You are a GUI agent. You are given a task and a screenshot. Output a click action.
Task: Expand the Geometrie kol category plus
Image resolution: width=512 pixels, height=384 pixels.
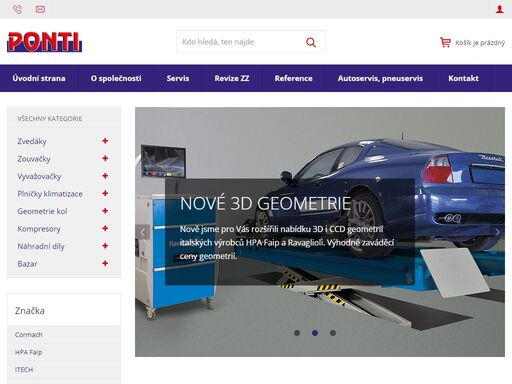(x=105, y=211)
